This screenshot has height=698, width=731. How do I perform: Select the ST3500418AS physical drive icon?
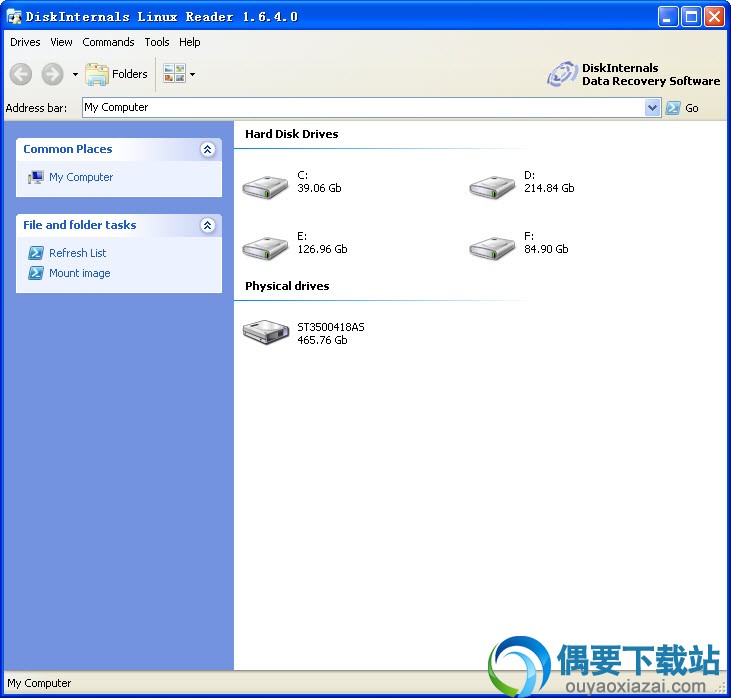(266, 332)
